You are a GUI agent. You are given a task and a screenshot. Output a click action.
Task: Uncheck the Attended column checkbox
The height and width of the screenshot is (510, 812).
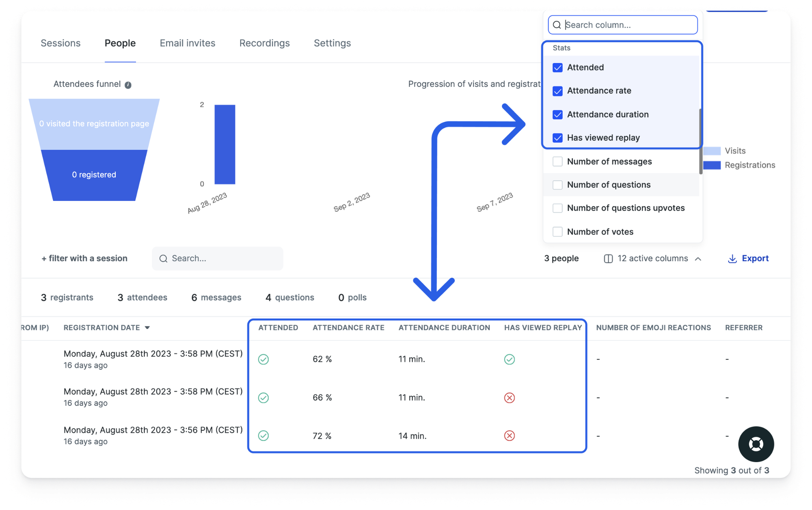point(557,67)
